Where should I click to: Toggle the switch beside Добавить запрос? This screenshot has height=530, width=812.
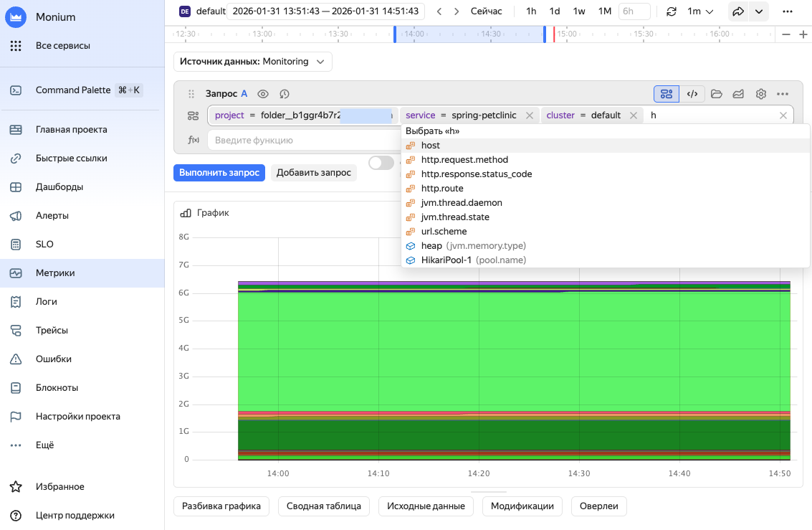[x=381, y=164]
